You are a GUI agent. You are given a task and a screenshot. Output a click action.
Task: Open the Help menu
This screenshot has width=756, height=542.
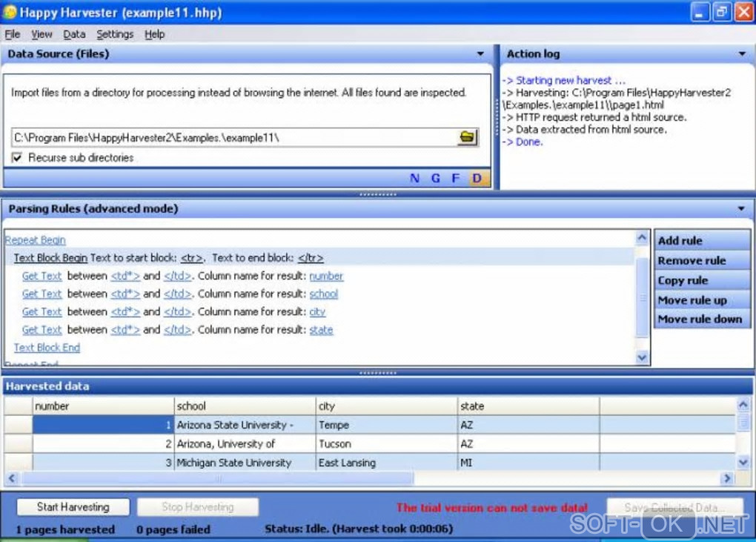154,34
